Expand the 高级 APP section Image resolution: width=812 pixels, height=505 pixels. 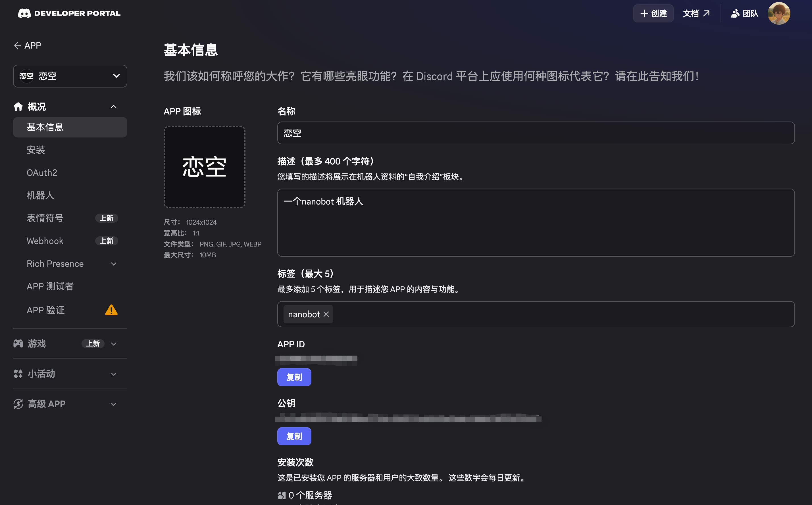click(114, 404)
